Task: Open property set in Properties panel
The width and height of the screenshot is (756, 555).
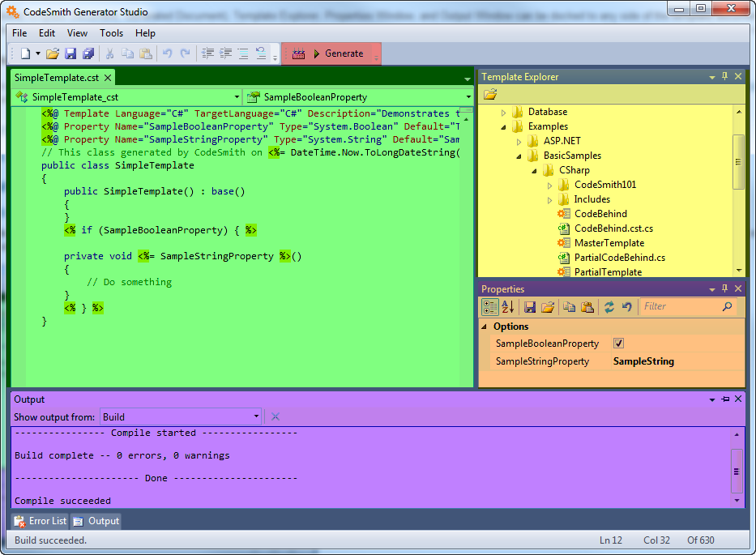Action: 548,307
